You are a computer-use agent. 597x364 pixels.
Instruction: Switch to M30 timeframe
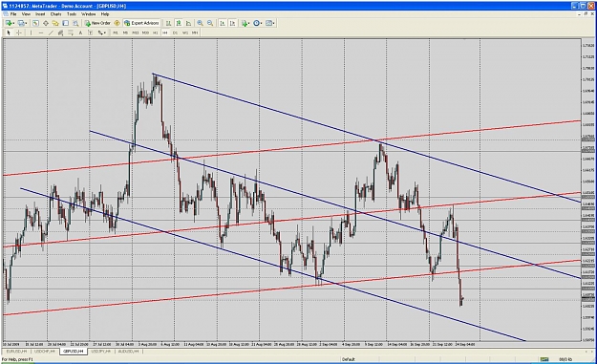coord(145,32)
